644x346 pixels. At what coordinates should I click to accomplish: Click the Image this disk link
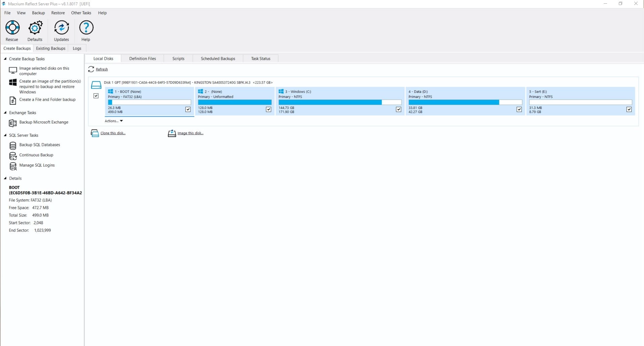coord(190,133)
